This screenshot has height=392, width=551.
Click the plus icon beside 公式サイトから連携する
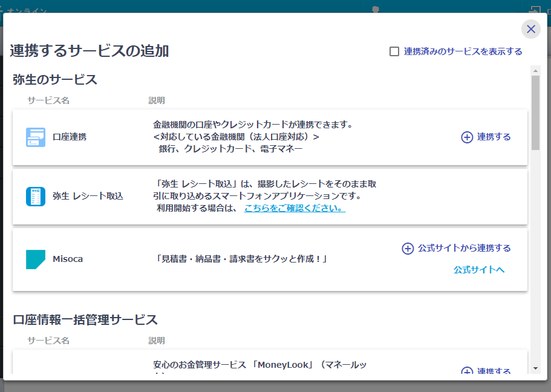pos(408,249)
